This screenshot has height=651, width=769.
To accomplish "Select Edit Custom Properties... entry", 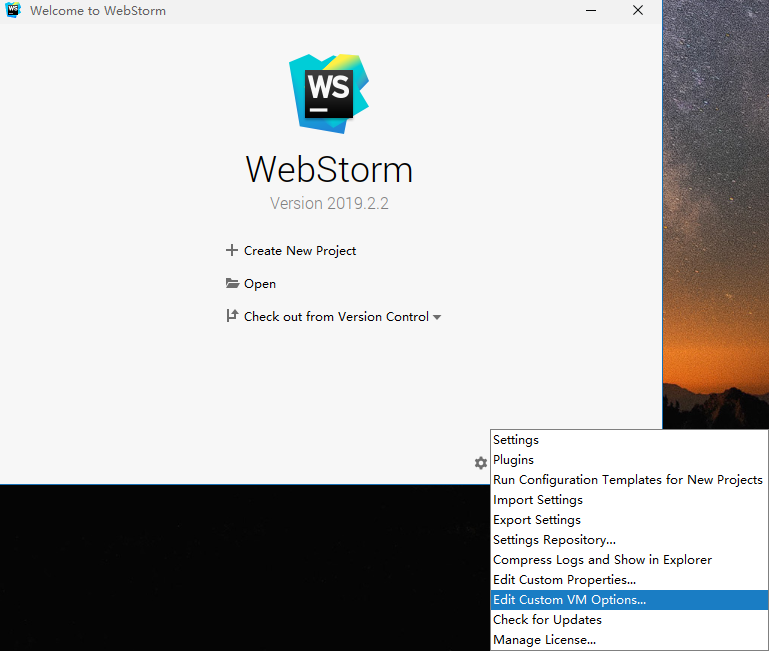I will pos(629,580).
